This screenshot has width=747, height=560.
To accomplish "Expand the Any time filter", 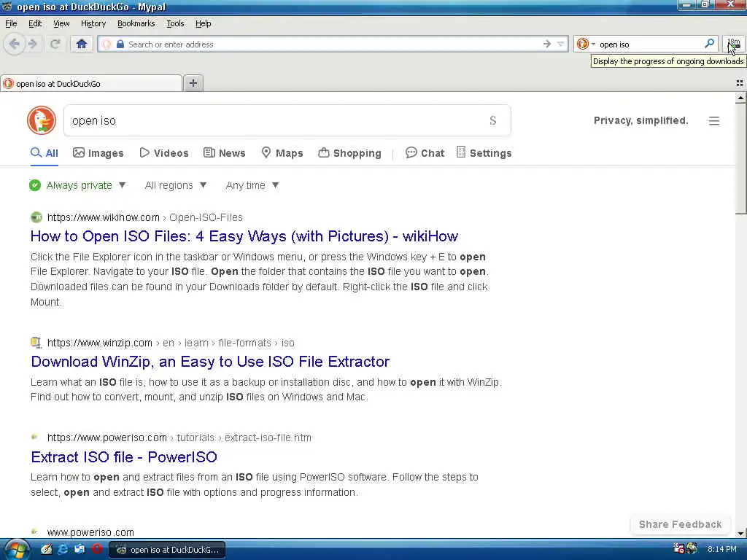I will (252, 185).
